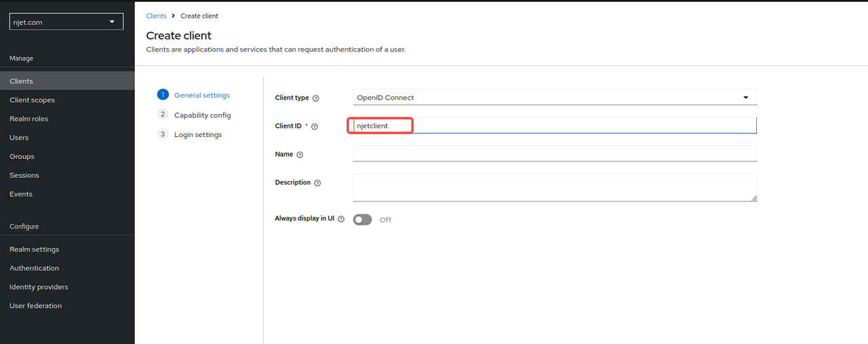
Task: Click help icon for Always display in UI
Action: [341, 219]
